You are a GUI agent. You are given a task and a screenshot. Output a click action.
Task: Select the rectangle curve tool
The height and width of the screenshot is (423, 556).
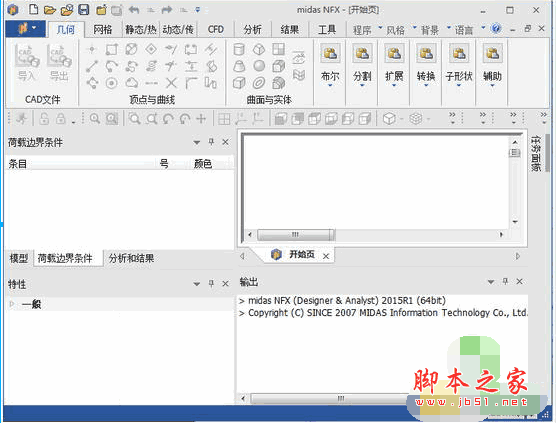click(112, 49)
